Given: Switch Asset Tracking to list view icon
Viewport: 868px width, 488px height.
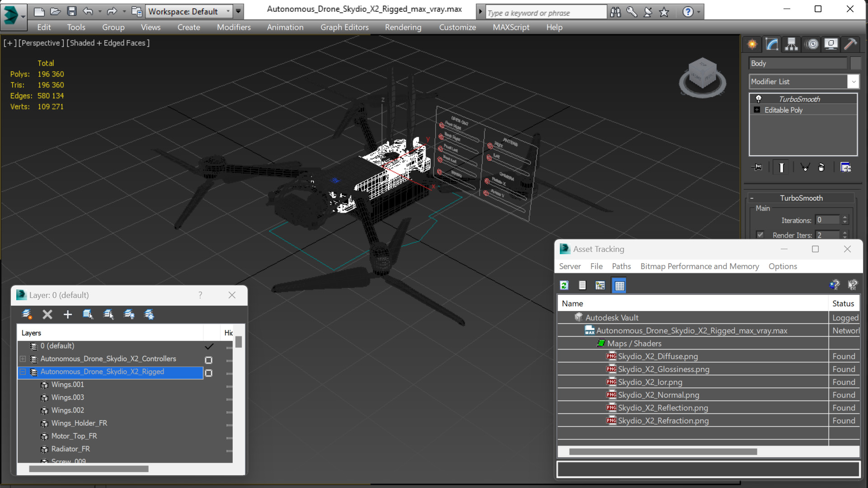Looking at the screenshot, I should pyautogui.click(x=582, y=285).
